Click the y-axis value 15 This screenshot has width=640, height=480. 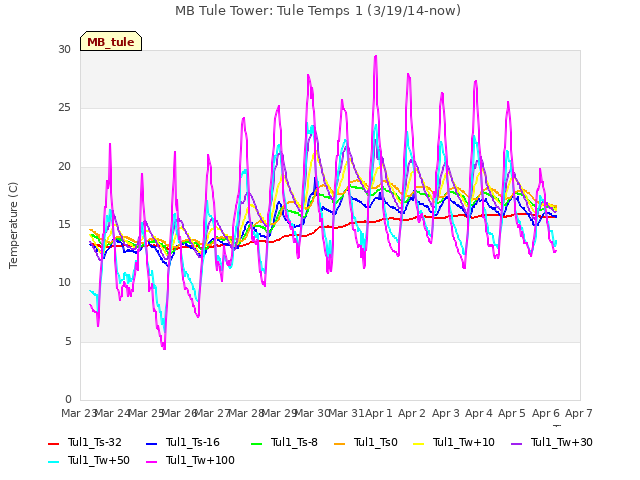(x=64, y=224)
